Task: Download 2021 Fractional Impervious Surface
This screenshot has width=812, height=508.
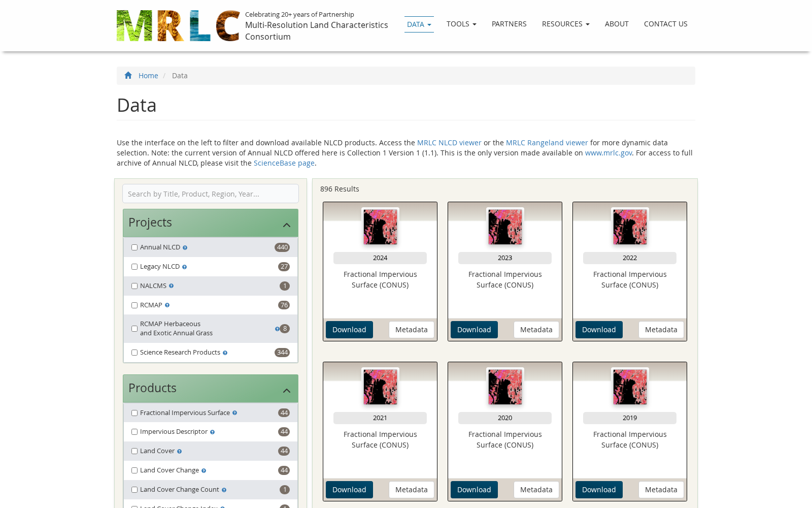Action: tap(349, 490)
